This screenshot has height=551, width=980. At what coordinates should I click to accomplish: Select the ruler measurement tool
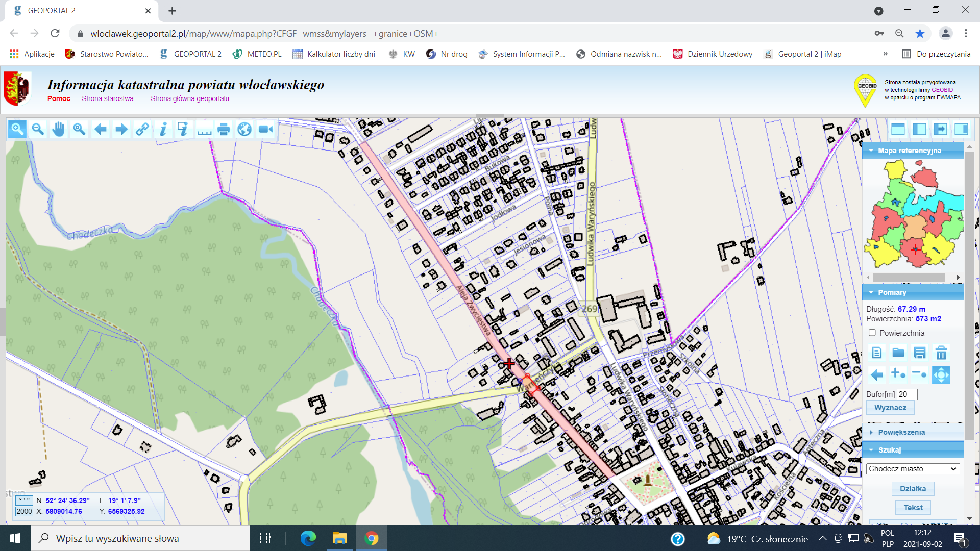pyautogui.click(x=204, y=130)
